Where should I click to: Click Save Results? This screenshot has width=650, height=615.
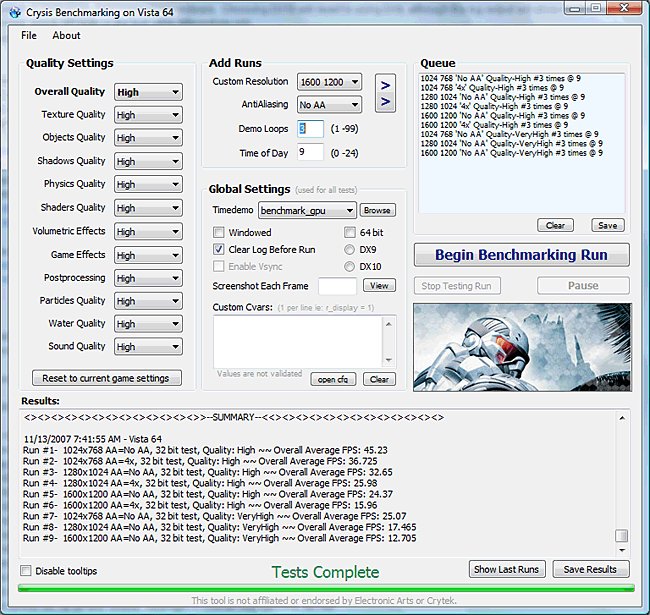click(x=590, y=569)
